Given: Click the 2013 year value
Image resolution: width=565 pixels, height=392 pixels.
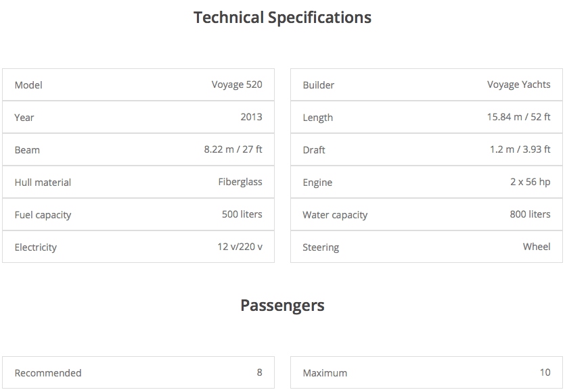Looking at the screenshot, I should click(x=251, y=117).
